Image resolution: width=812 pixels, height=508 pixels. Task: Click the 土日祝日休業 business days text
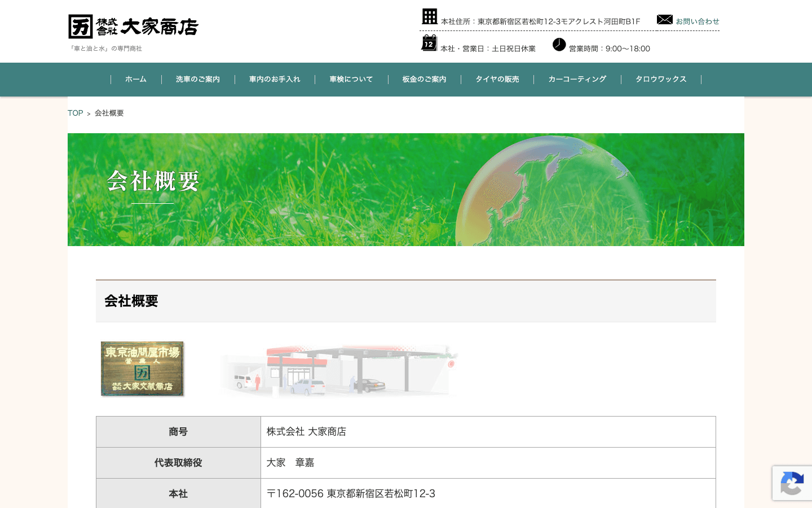[514, 49]
